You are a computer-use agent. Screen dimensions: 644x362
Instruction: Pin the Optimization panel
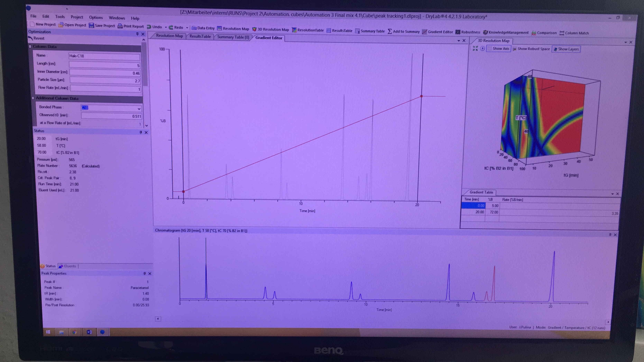(x=137, y=34)
